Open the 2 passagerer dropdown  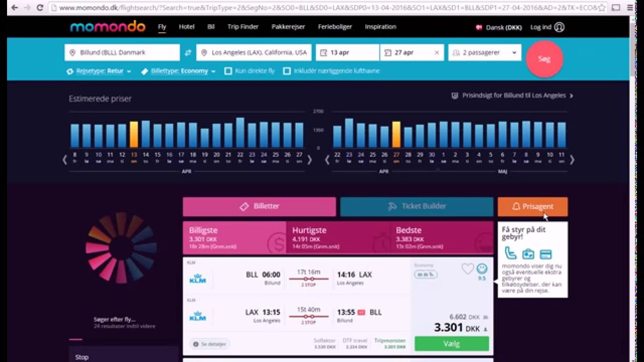pos(485,52)
